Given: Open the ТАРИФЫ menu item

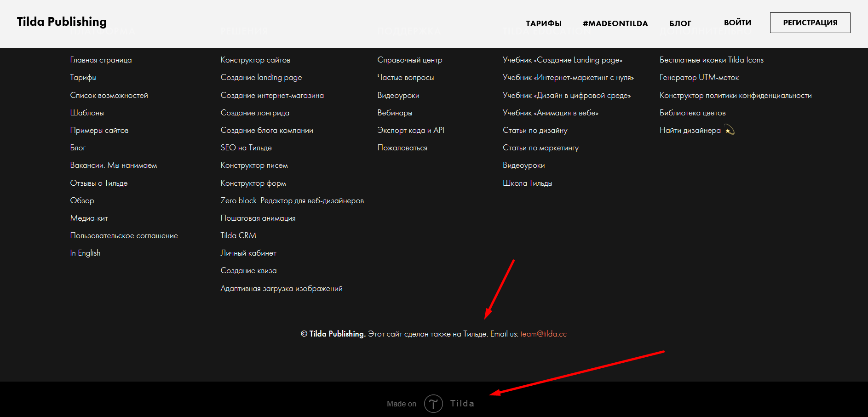Looking at the screenshot, I should click(544, 23).
